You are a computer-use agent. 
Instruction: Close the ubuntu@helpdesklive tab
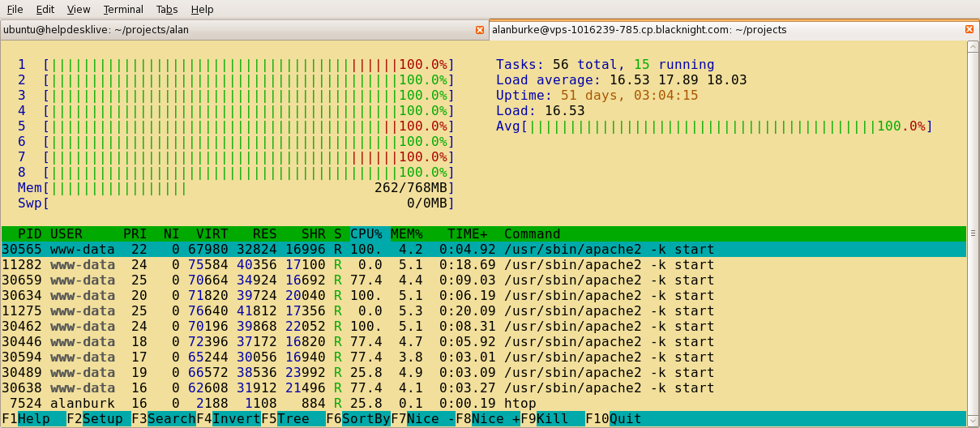(x=480, y=30)
